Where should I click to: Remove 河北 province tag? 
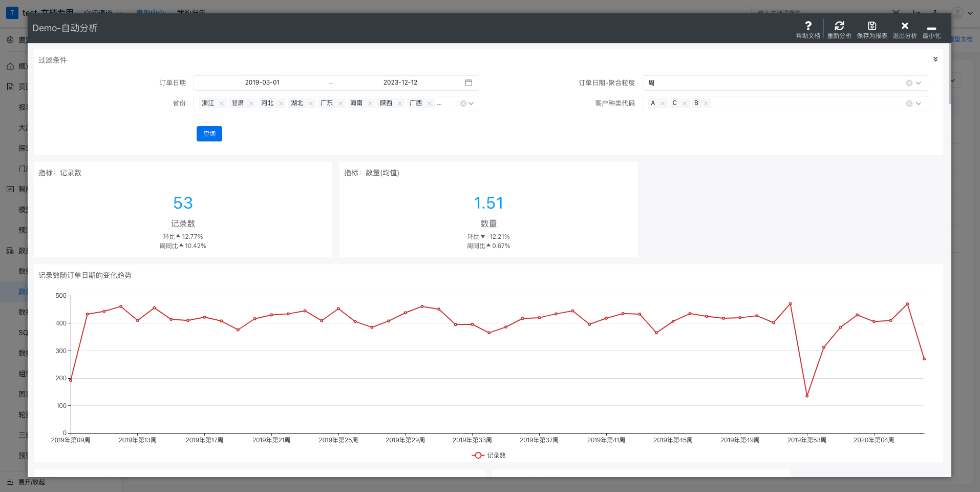[x=281, y=104]
